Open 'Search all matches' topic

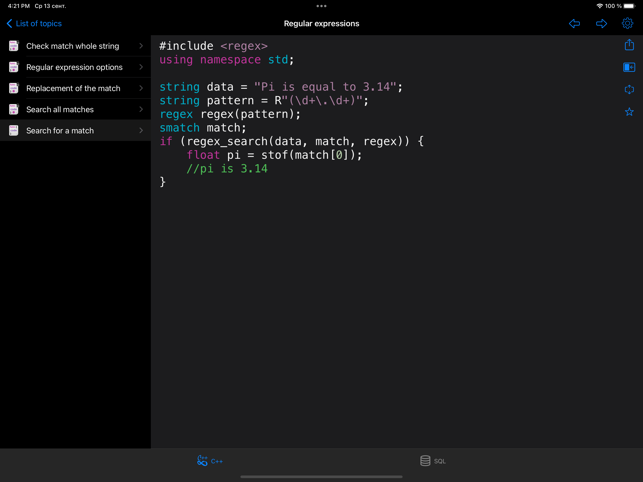click(x=75, y=110)
